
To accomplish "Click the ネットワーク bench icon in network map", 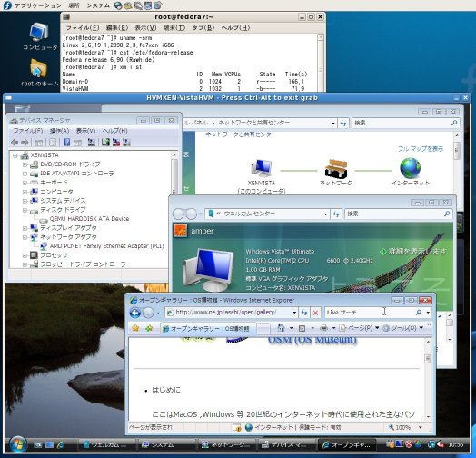I will [336, 168].
